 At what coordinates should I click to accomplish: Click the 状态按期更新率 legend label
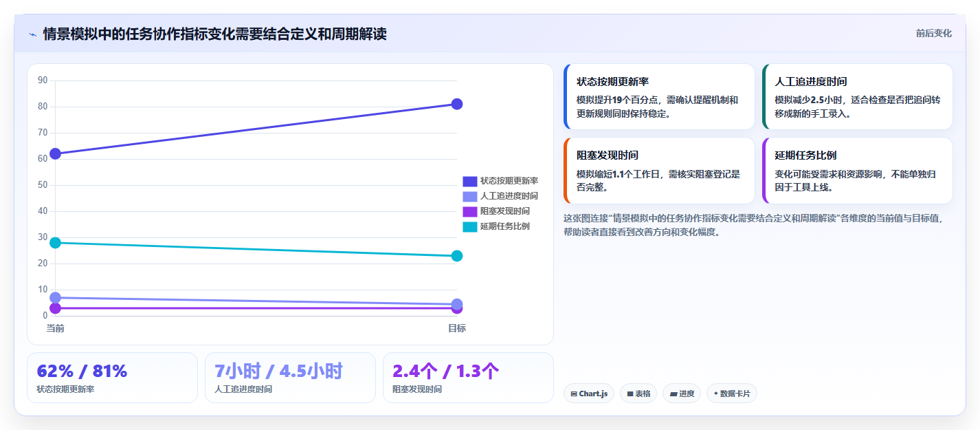pos(509,181)
